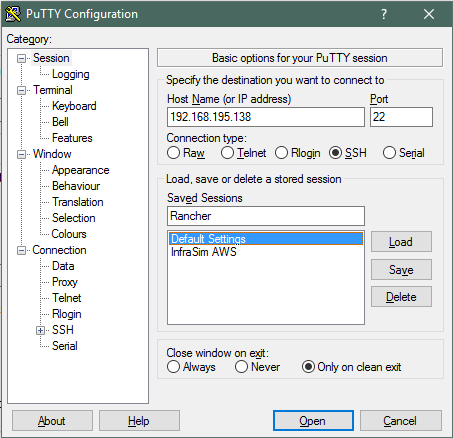Set close window on exit to Never
This screenshot has height=438, width=453.
[x=241, y=367]
